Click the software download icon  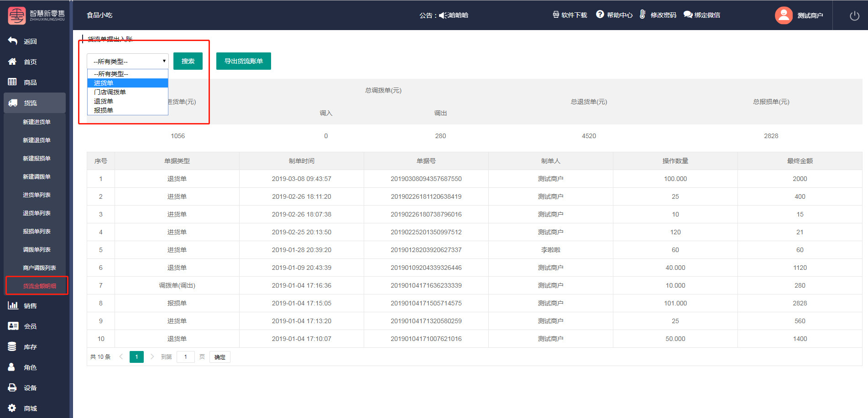[x=556, y=15]
